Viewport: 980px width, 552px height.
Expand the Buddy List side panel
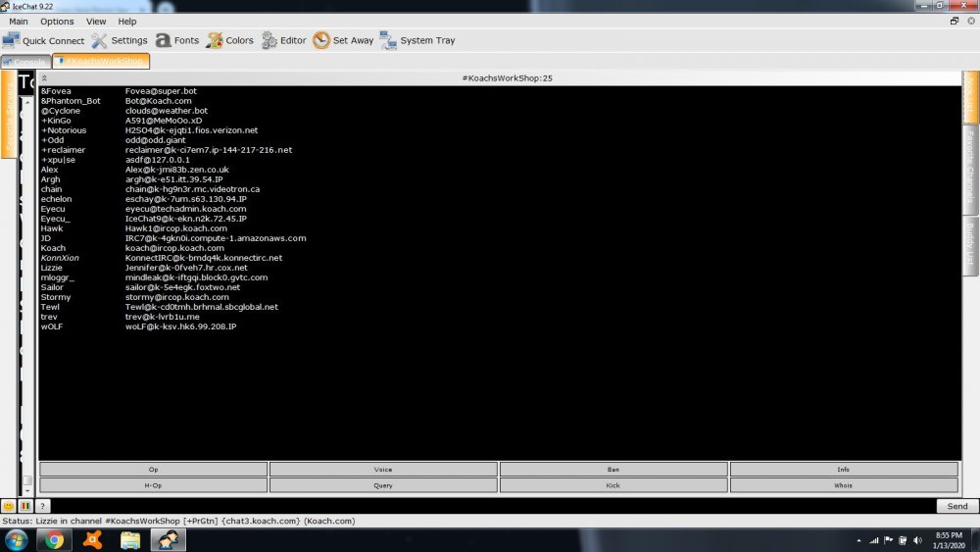pyautogui.click(x=970, y=243)
